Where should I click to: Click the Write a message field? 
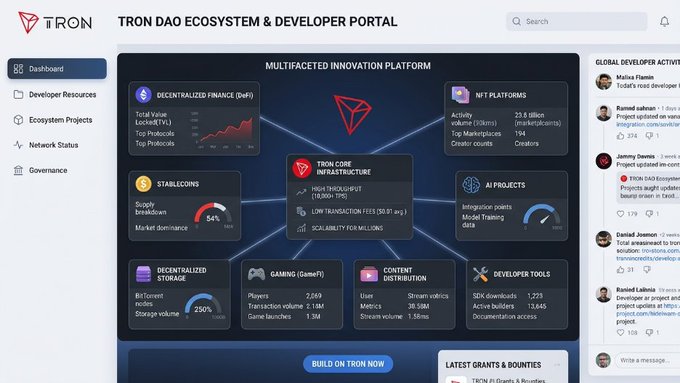click(x=648, y=360)
